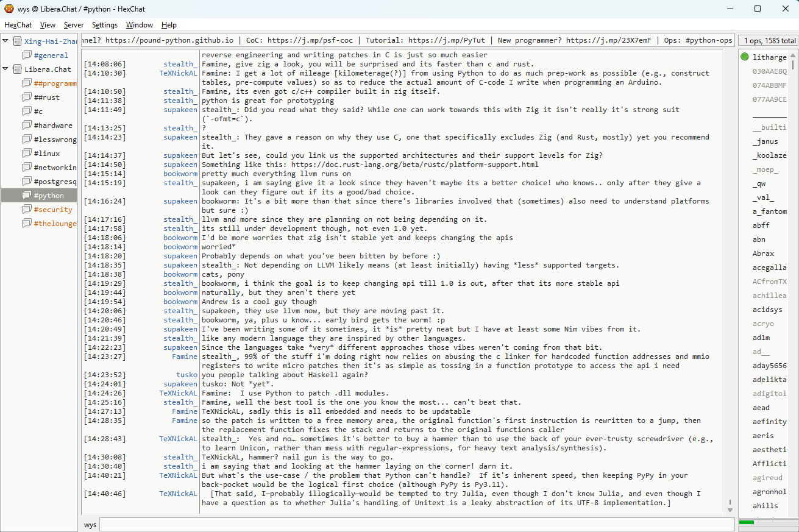Select user acidsys in the user list
The image size is (799, 532).
pyautogui.click(x=768, y=310)
